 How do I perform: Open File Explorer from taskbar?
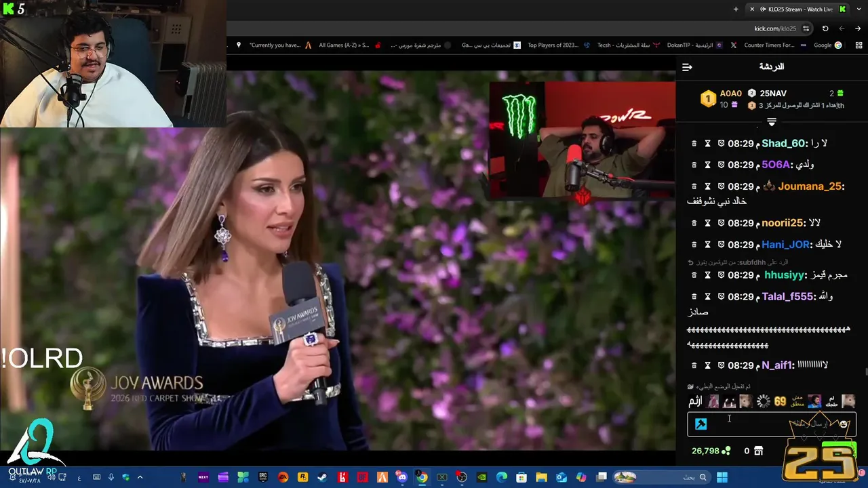point(541,477)
